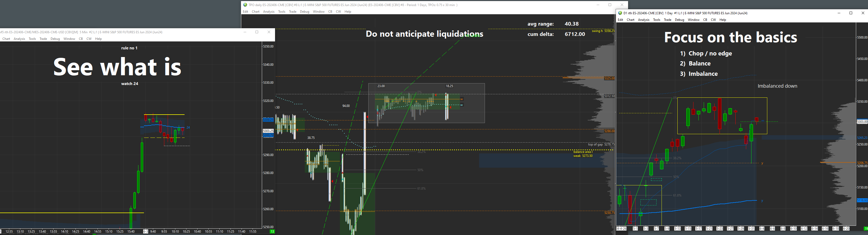Viewport: 868px width, 235px height.
Task: Open CB menu in the TPO daily window
Action: [x=330, y=11]
